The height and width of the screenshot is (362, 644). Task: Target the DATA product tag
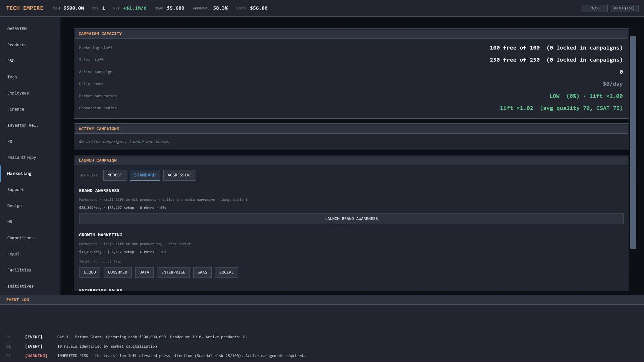click(144, 273)
